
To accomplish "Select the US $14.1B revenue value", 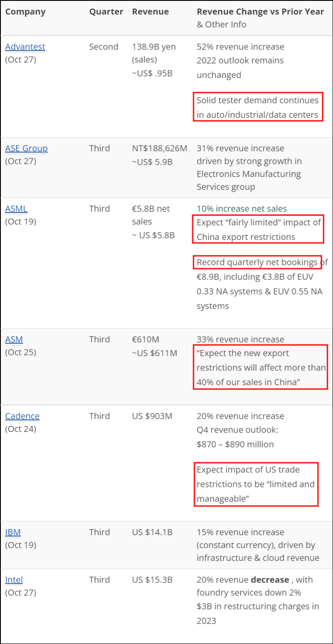I will pyautogui.click(x=152, y=532).
